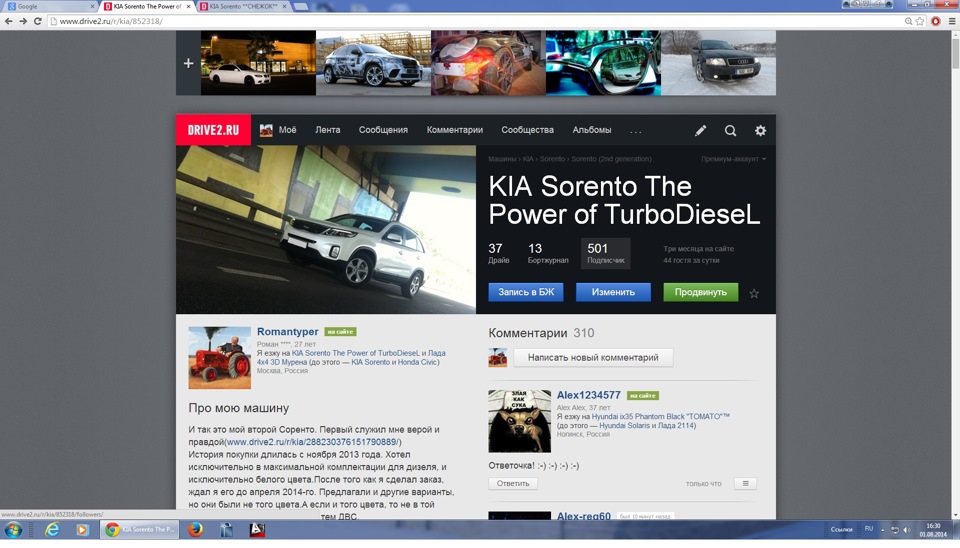Click Alex1234577's dog avatar image
The image size is (960, 548).
[519, 421]
